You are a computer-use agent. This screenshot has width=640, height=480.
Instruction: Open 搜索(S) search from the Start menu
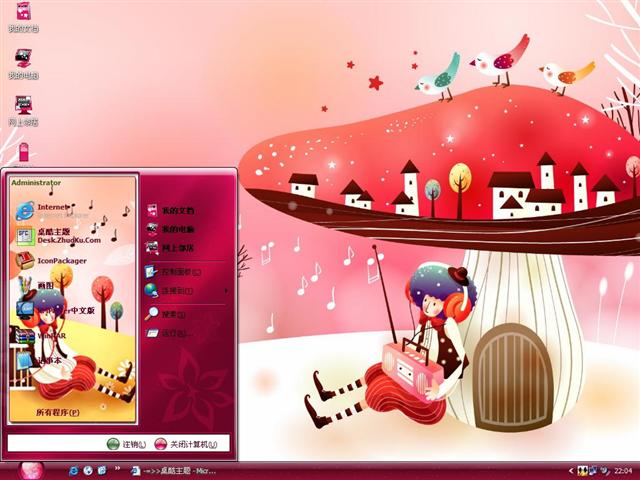pos(166,314)
